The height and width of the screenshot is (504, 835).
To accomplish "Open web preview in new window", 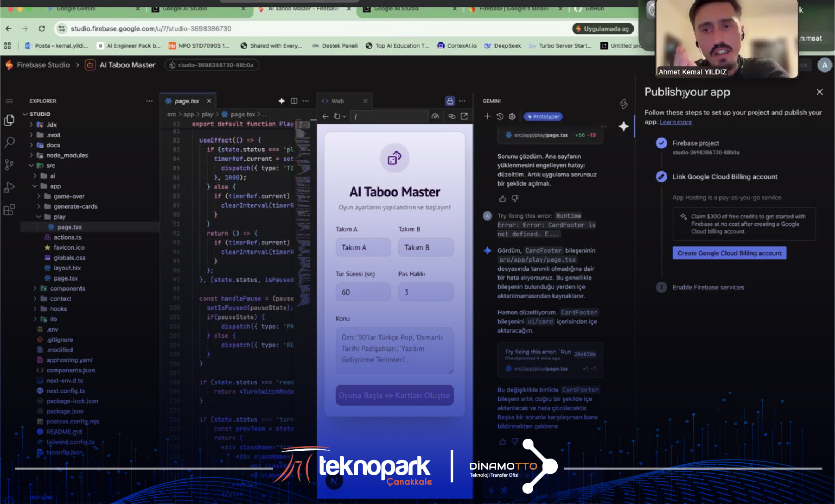I will tap(464, 116).
